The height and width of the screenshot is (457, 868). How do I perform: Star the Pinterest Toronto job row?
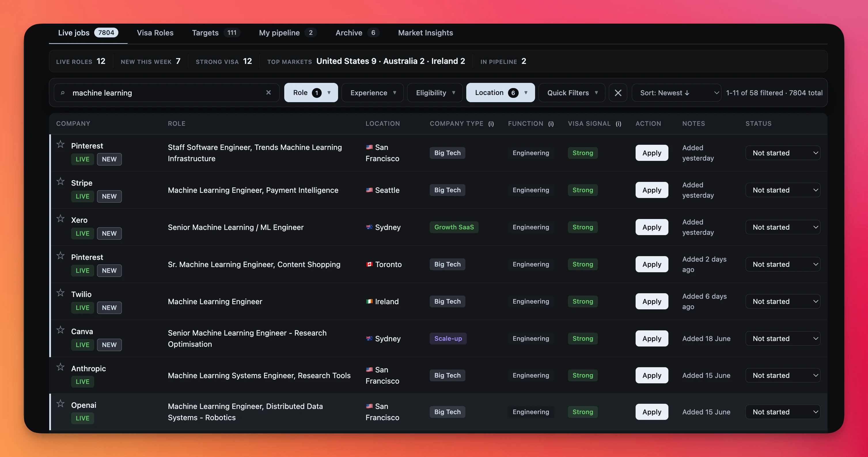tap(60, 255)
